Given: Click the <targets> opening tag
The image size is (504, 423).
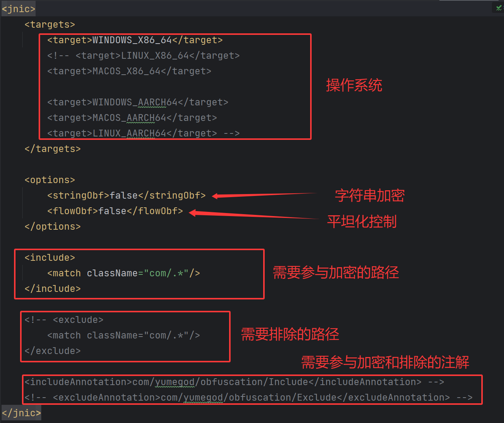Looking at the screenshot, I should 49,24.
